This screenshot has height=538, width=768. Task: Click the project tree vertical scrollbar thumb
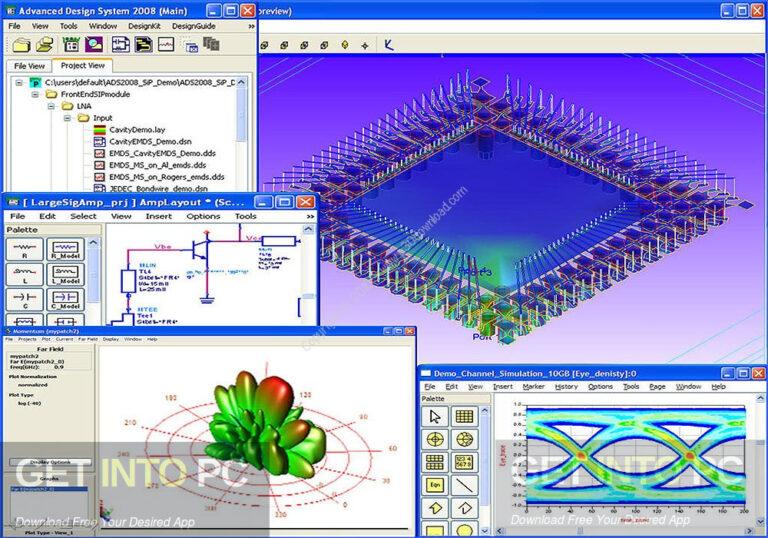[x=241, y=116]
